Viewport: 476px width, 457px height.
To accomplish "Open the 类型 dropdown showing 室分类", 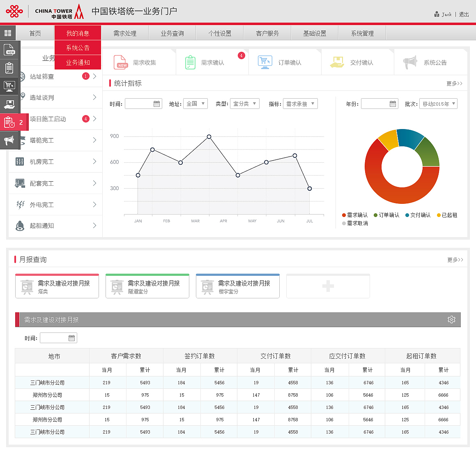I will click(244, 104).
